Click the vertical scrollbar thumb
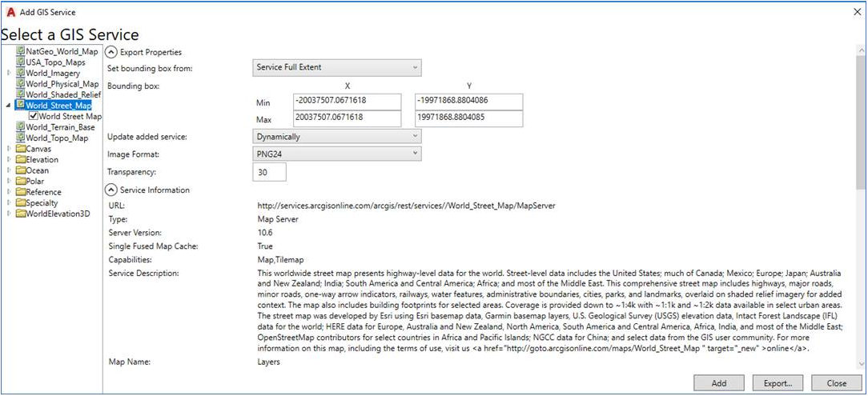 pos(862,122)
